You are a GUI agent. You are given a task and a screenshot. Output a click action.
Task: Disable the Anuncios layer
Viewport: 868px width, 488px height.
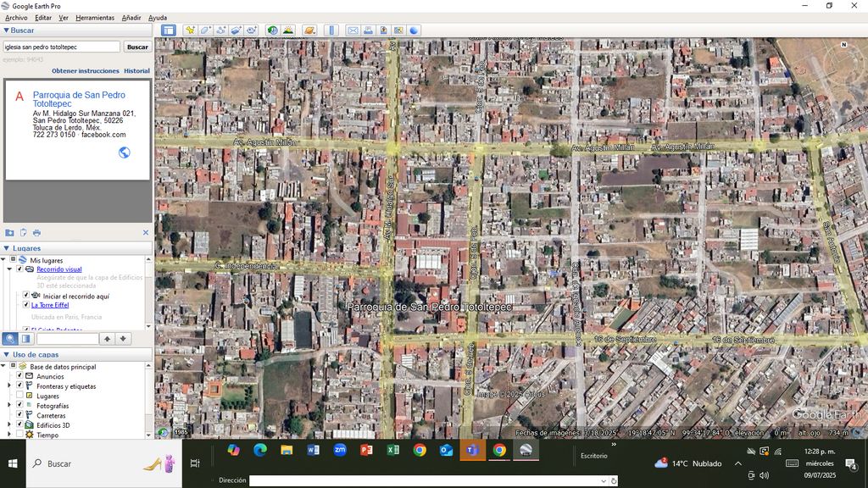point(19,376)
